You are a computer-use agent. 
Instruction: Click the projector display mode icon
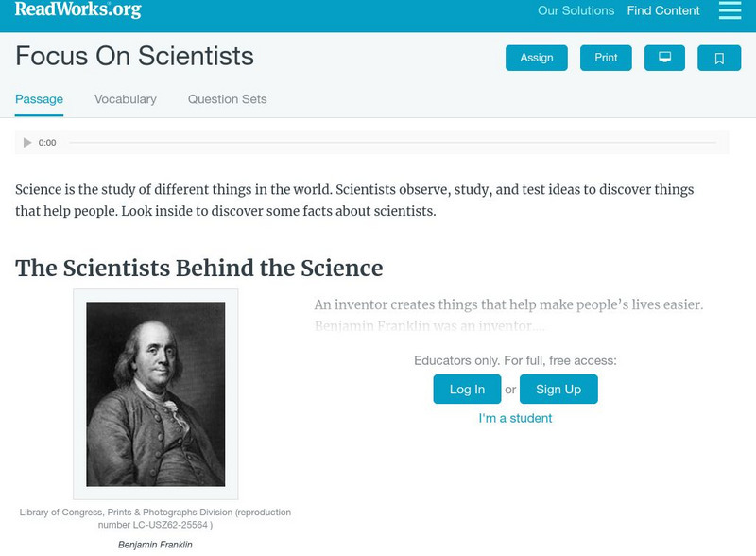coord(664,58)
